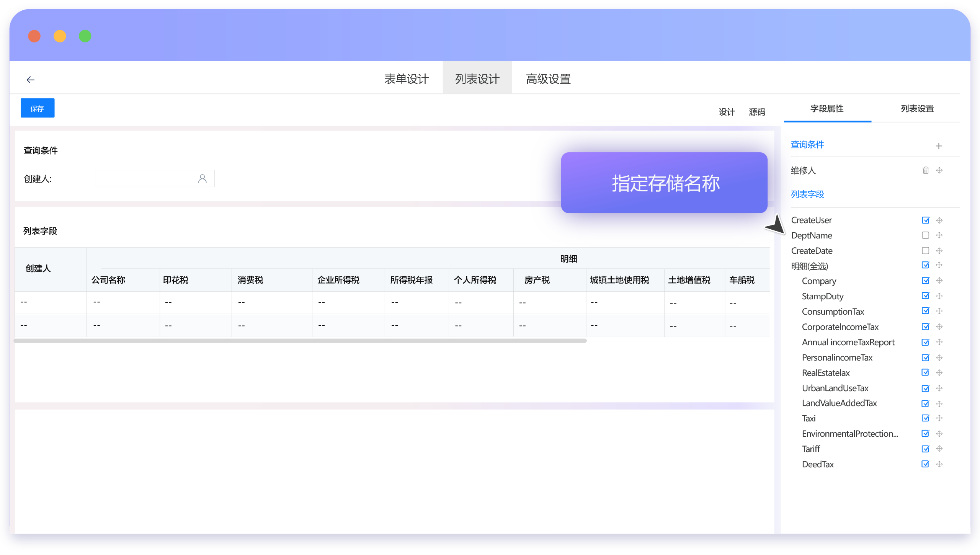Click move handle for ConsumptionTax field
The height and width of the screenshot is (555, 980).
(939, 311)
